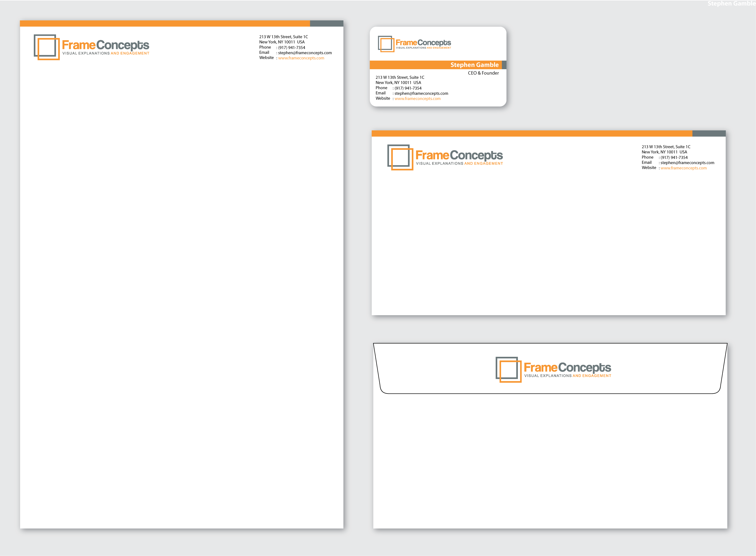
Task: Click the phone number on the envelope front
Action: 674,158
